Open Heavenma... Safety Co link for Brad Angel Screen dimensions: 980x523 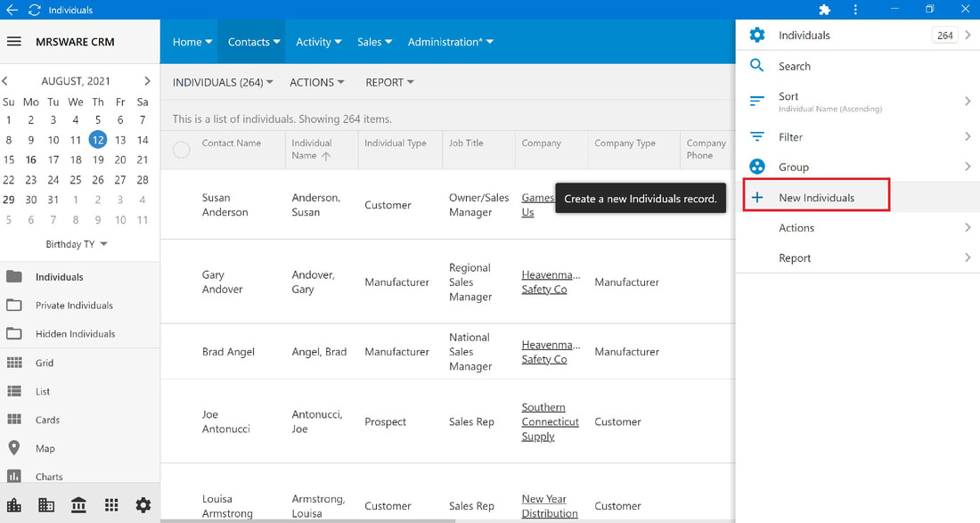point(551,352)
